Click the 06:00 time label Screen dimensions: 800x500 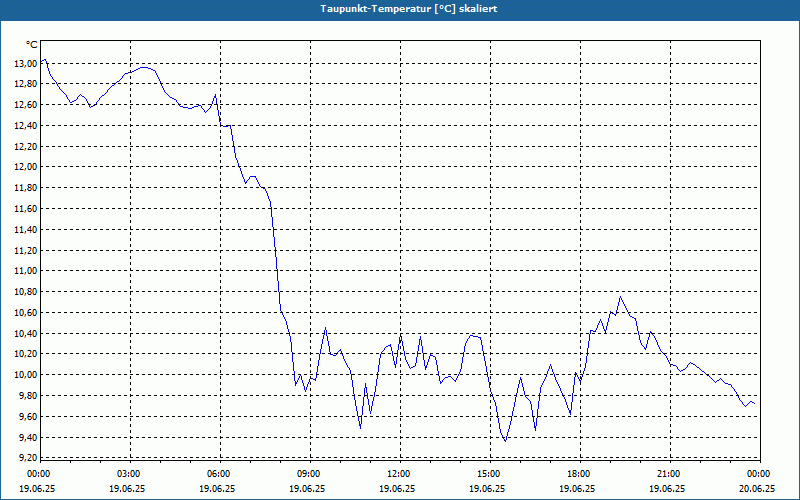(220, 474)
